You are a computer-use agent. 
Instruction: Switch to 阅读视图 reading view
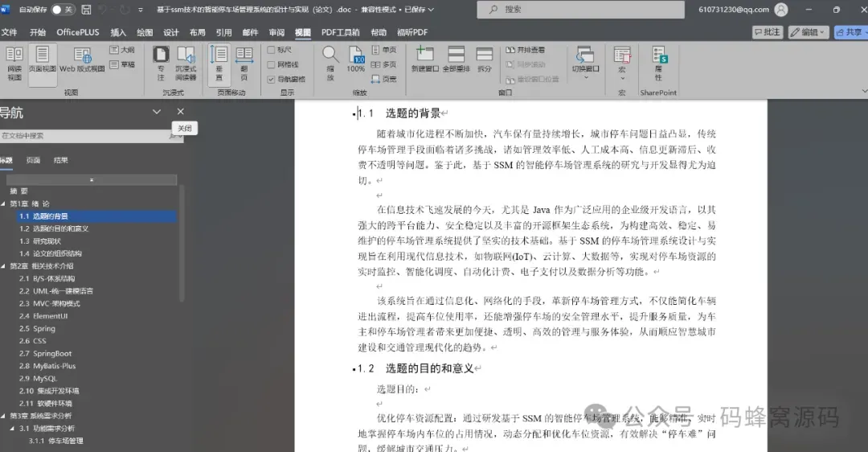pos(14,64)
